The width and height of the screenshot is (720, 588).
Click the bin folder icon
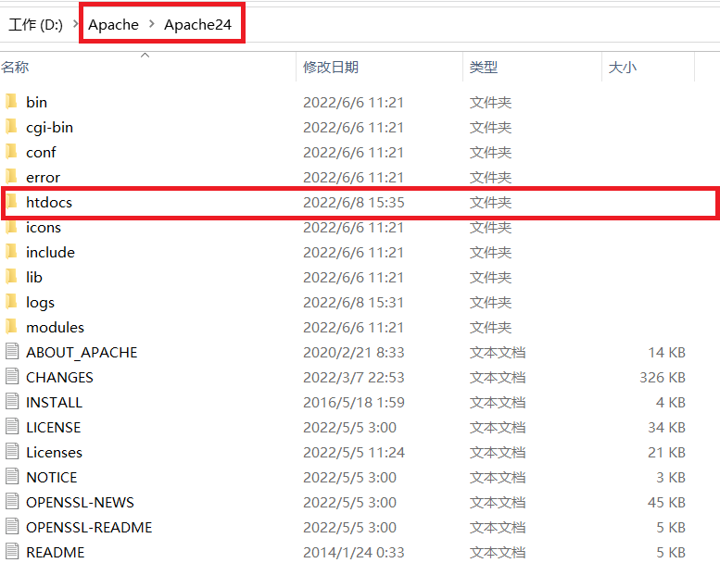coord(11,102)
